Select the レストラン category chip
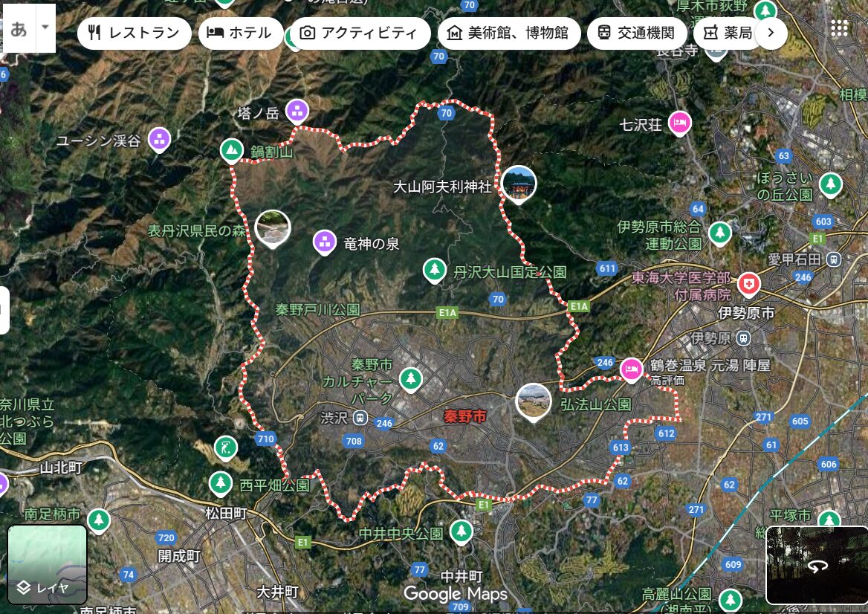This screenshot has height=614, width=868. [135, 33]
